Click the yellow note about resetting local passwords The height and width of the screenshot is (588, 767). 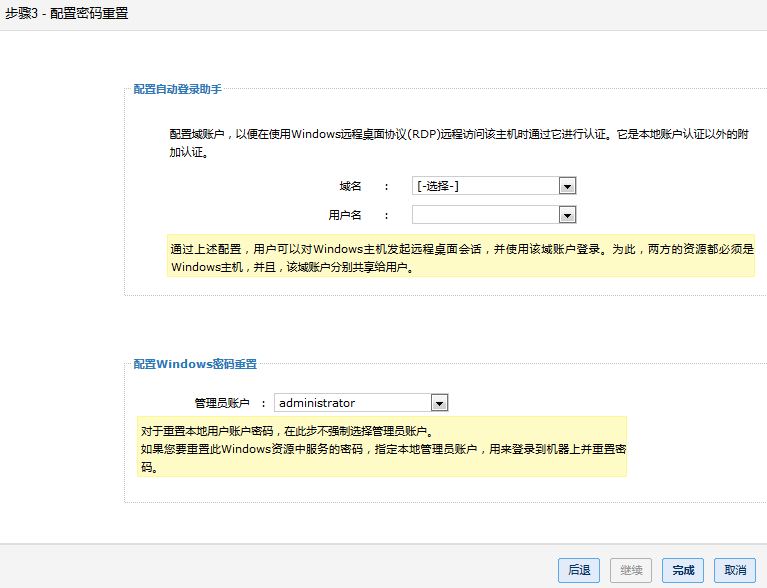tap(383, 447)
